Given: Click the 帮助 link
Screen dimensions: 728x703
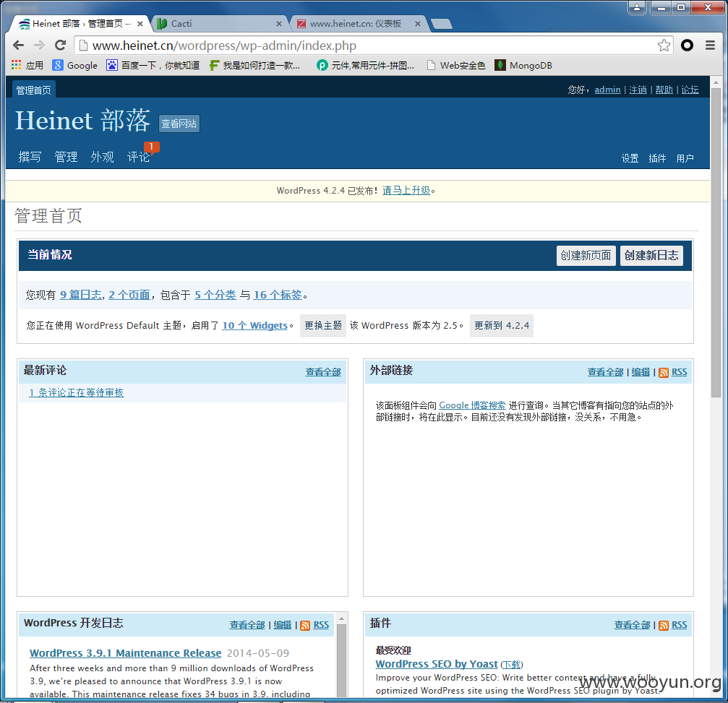Looking at the screenshot, I should (x=664, y=90).
